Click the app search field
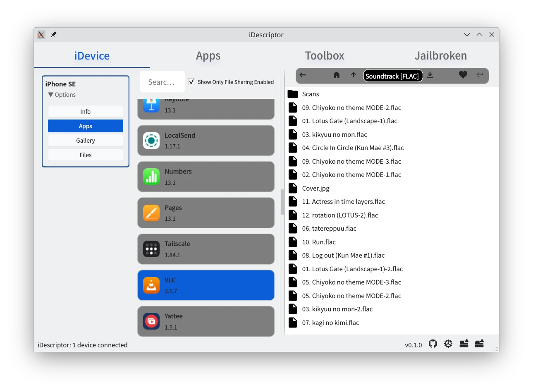The width and height of the screenshot is (533, 392). [x=162, y=82]
